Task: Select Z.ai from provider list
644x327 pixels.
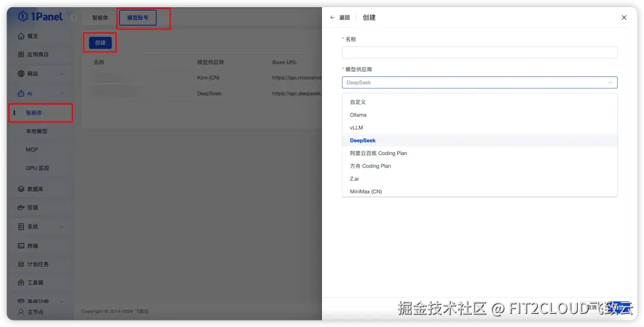Action: coord(479,178)
